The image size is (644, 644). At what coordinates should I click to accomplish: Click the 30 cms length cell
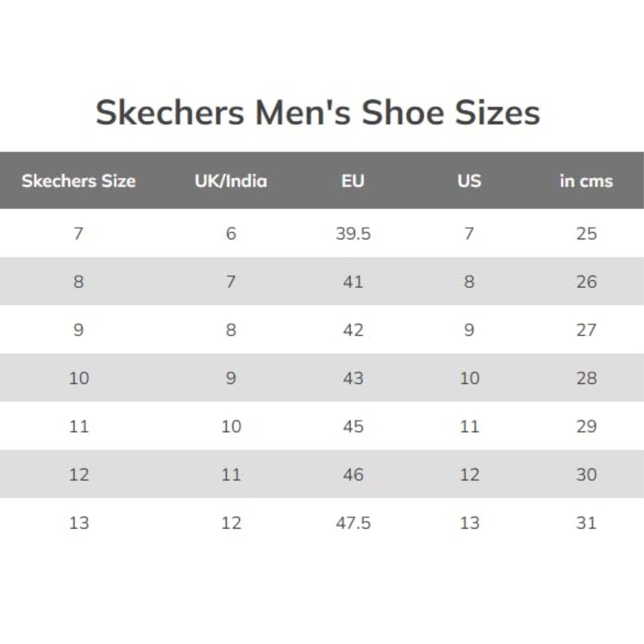[586, 474]
